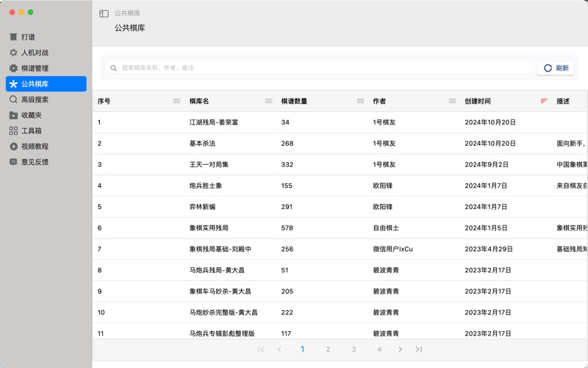Go to page 2 of results
Screen dimensions: 588x368
coord(328,350)
